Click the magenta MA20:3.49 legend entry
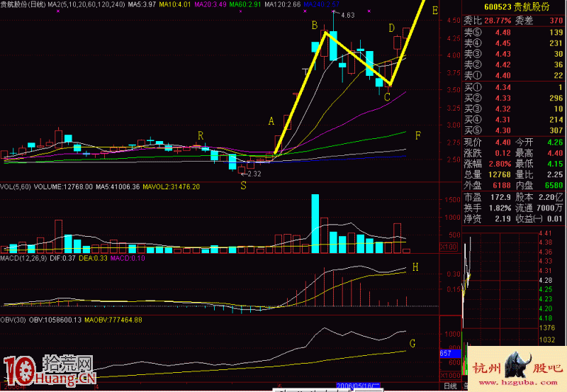Screen dimensions: 567x392 point(210,5)
